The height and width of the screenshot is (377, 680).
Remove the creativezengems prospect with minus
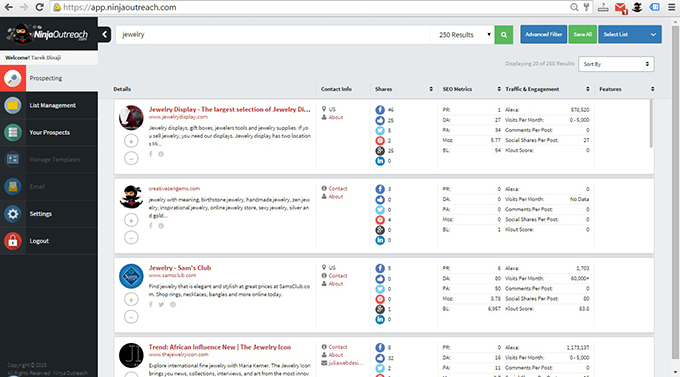click(131, 238)
